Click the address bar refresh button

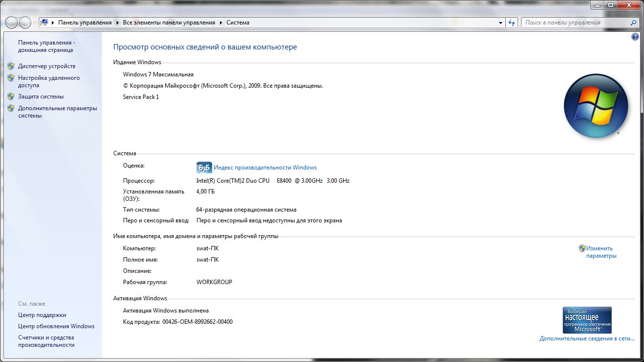point(512,23)
